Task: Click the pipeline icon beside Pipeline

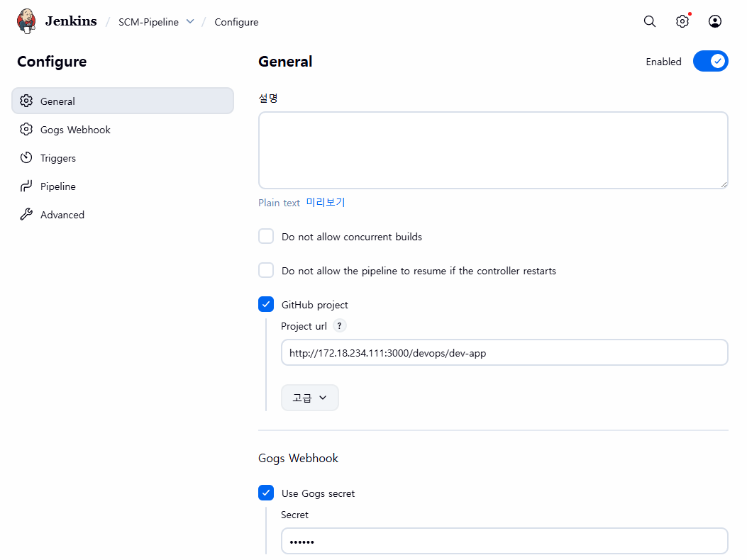Action: click(26, 186)
